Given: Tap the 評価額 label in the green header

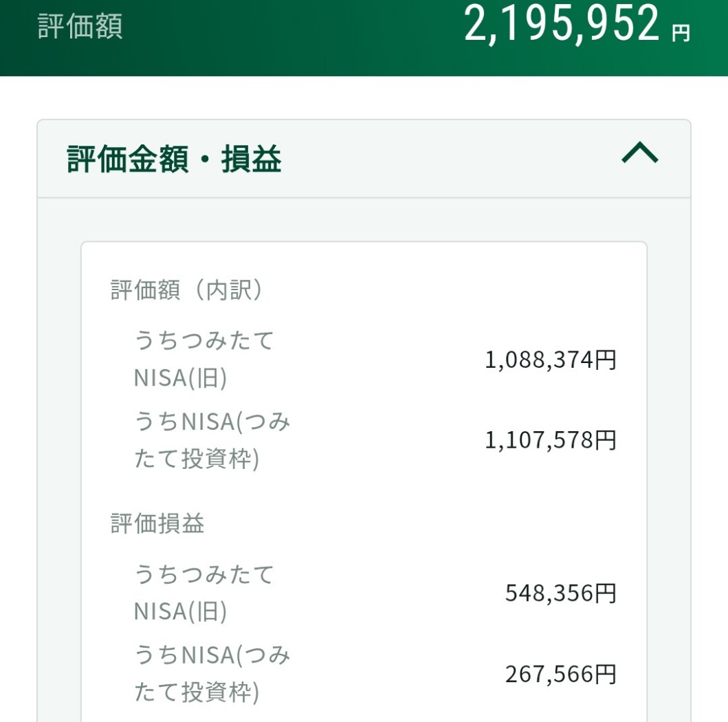Looking at the screenshot, I should [x=80, y=27].
